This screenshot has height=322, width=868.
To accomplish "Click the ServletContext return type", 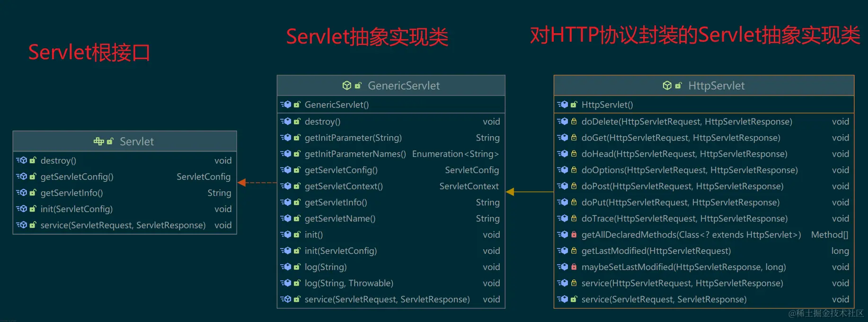I will click(x=469, y=186).
